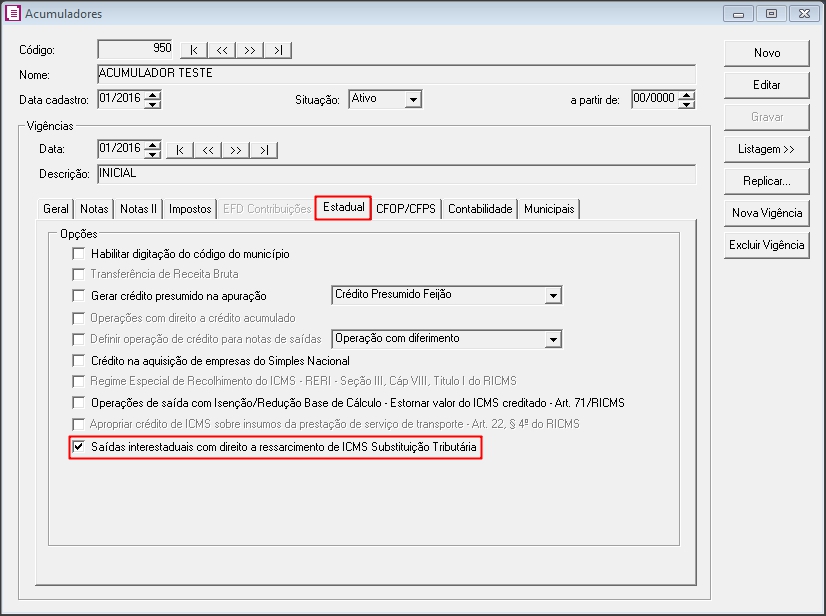Click the Novo button
The width and height of the screenshot is (826, 616).
click(766, 53)
